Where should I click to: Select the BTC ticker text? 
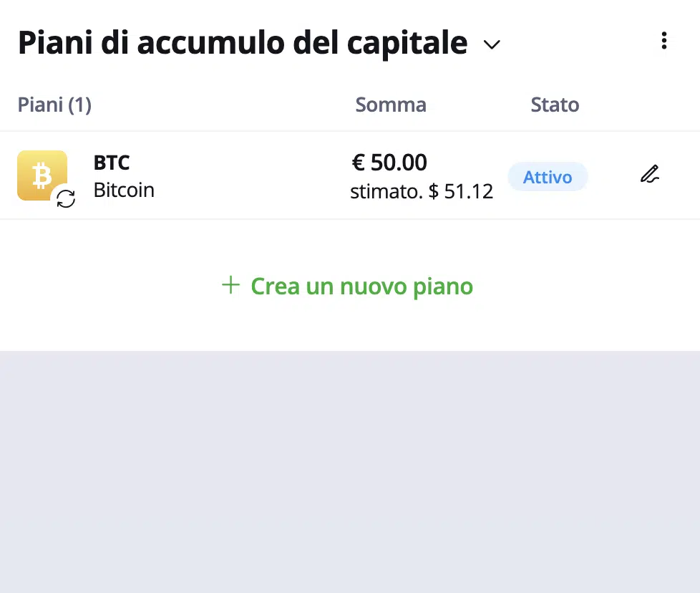(x=112, y=163)
